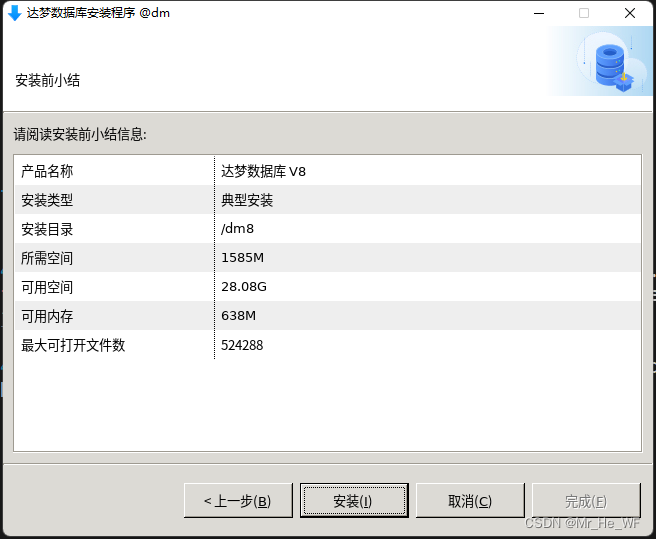
Task: Select the 产品名称 row label
Action: click(x=47, y=171)
